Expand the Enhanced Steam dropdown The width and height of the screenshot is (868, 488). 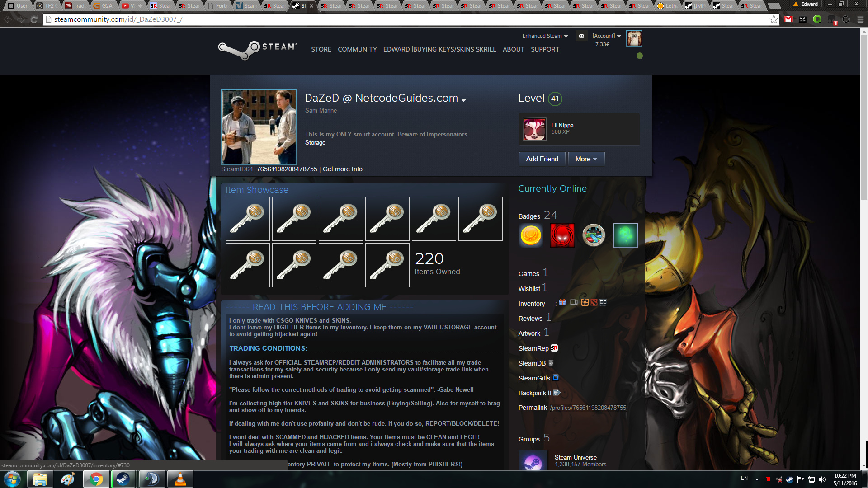click(545, 36)
